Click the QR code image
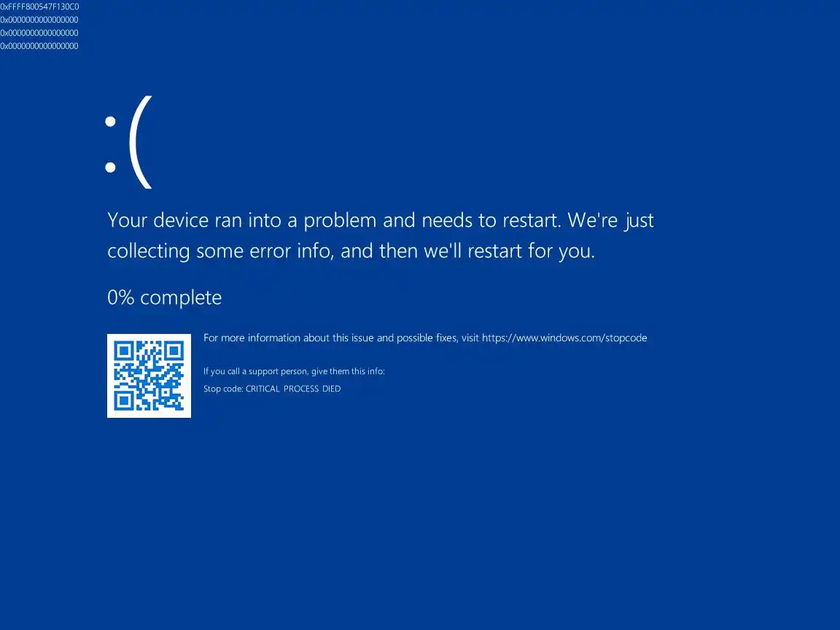This screenshot has width=840, height=630. pyautogui.click(x=149, y=376)
